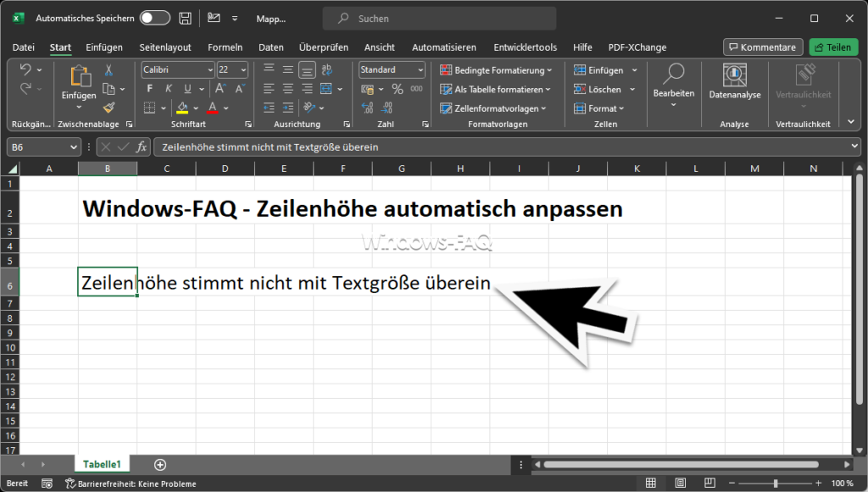Viewport: 868px width, 492px height.
Task: Click the zoom slider handle
Action: tap(776, 484)
